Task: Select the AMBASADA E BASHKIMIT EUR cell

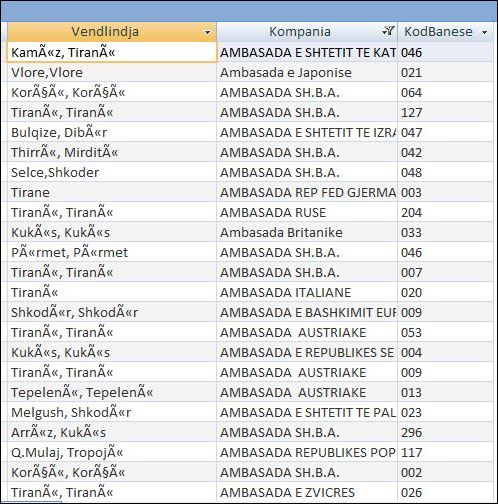Action: point(307,312)
